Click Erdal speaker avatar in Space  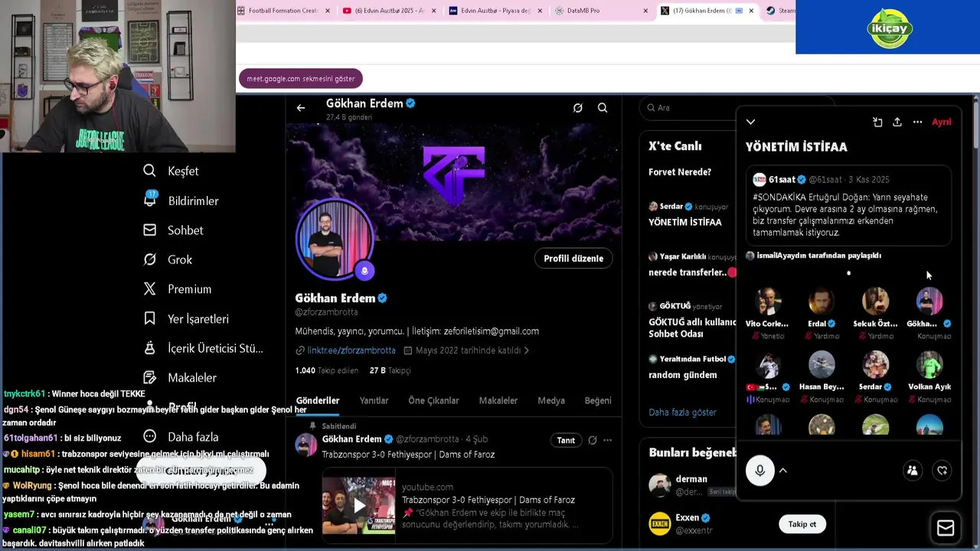[x=822, y=302]
